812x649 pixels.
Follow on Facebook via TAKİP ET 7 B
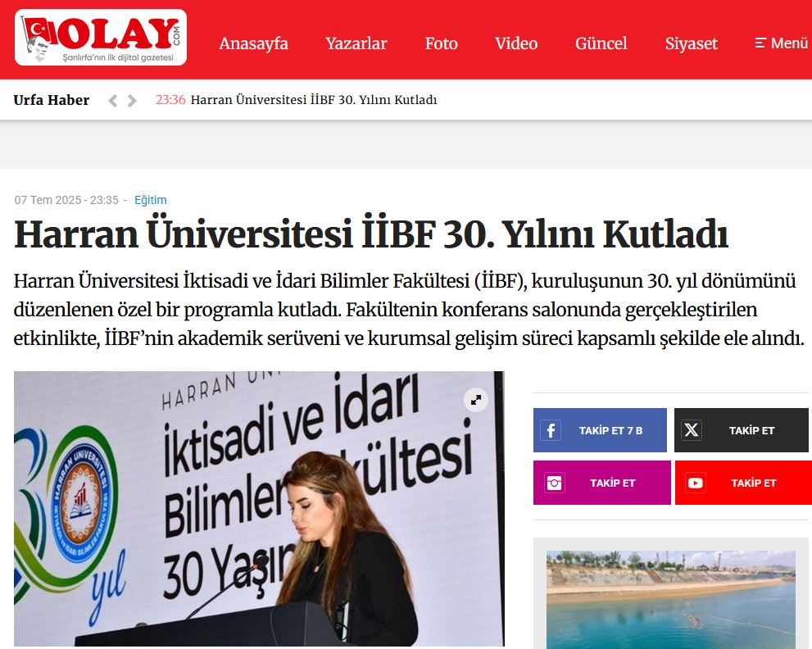(610, 430)
